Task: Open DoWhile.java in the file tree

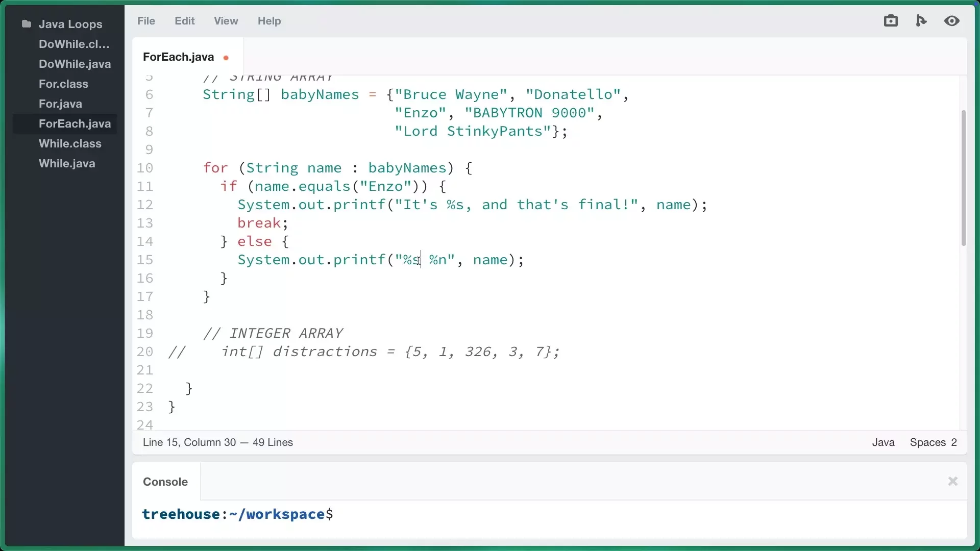Action: coord(75,64)
